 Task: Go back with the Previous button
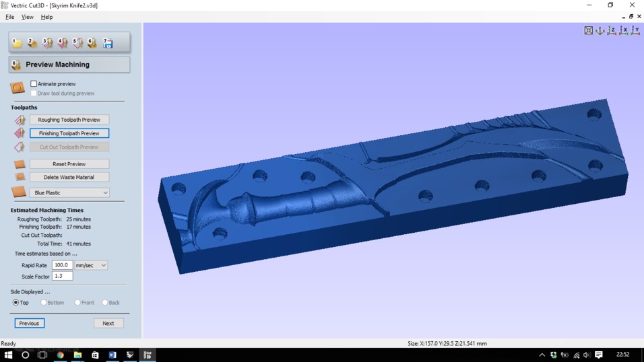point(29,323)
